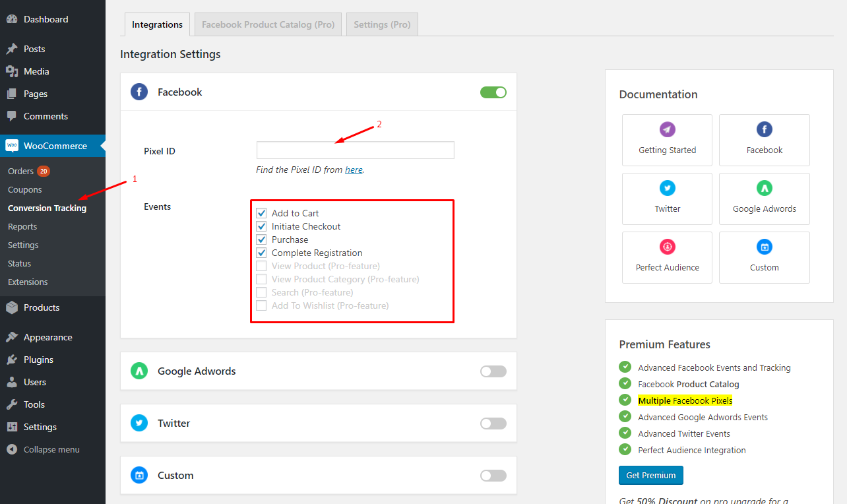This screenshot has width=847, height=504.
Task: Open the Settings (Pro) tab
Action: coord(382,24)
